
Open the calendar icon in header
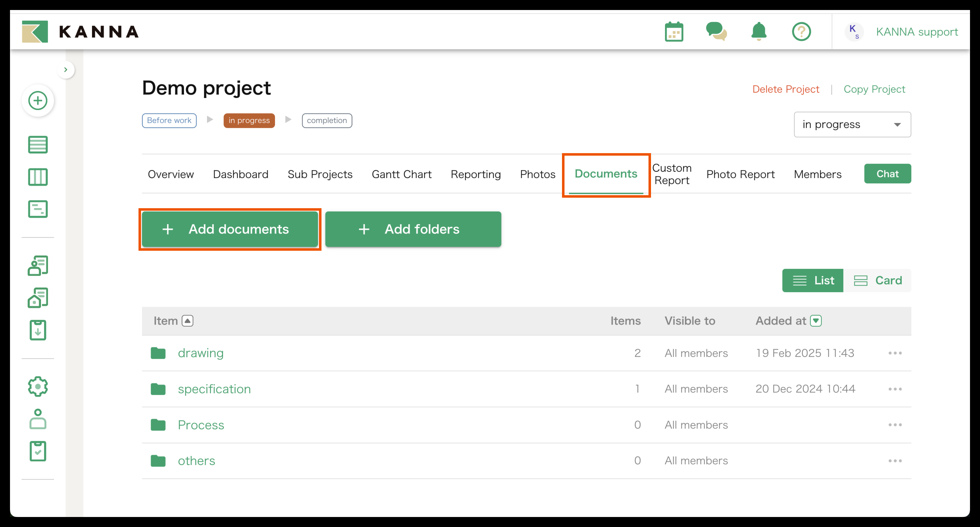(674, 32)
